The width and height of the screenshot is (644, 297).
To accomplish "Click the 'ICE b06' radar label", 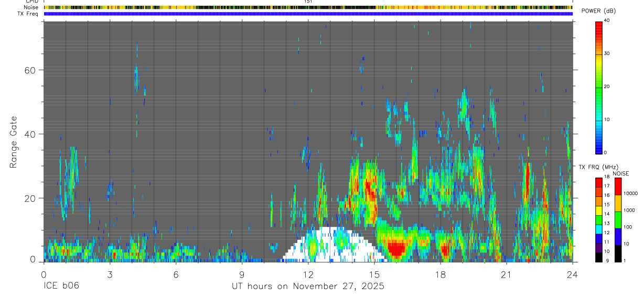I will (60, 286).
